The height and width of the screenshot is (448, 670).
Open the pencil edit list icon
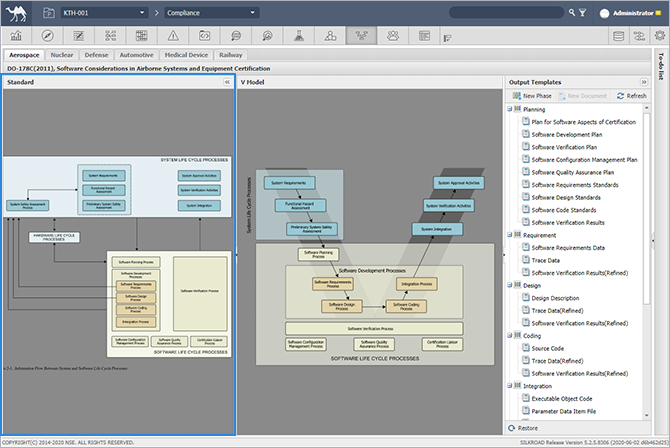[x=79, y=36]
